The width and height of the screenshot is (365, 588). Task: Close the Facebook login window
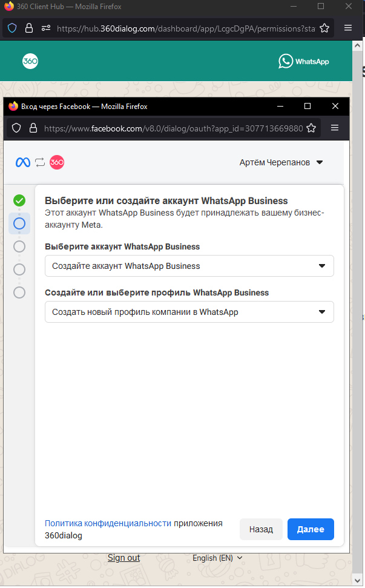pos(335,107)
